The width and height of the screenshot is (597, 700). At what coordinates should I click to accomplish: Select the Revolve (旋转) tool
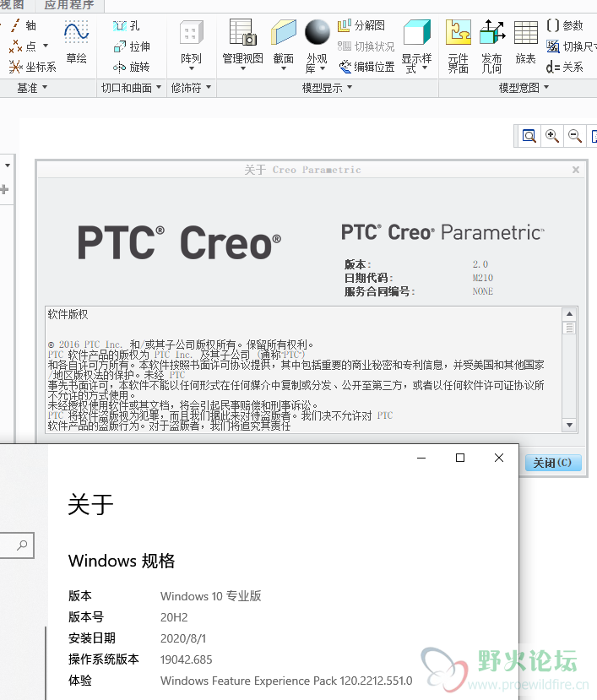[x=131, y=67]
